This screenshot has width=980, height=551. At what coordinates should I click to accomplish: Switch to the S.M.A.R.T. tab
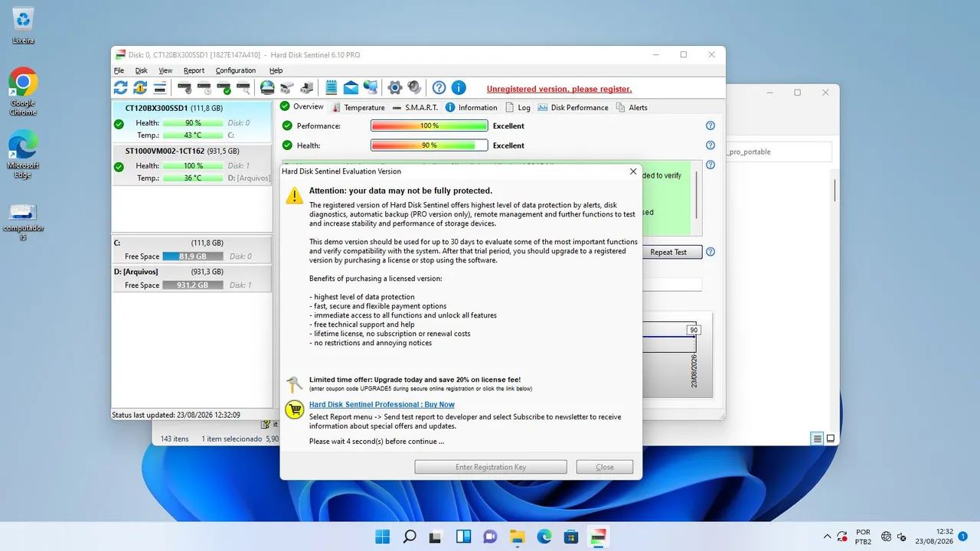click(x=414, y=108)
